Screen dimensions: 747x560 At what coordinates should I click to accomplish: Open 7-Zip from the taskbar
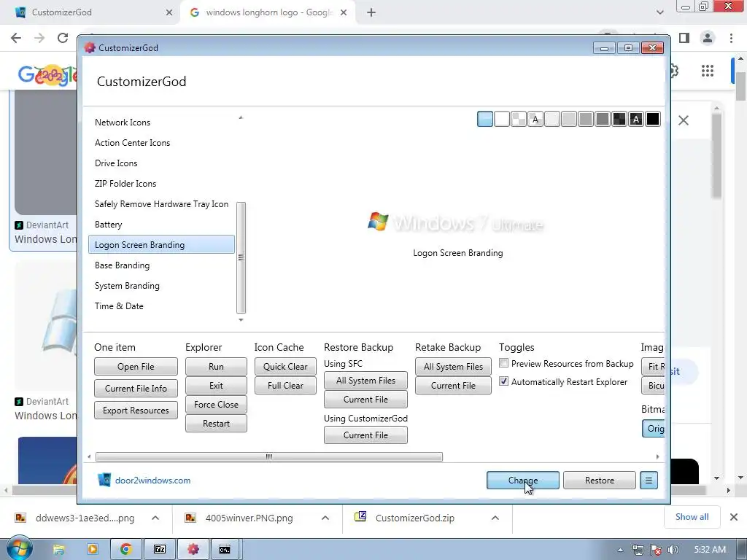(x=159, y=550)
